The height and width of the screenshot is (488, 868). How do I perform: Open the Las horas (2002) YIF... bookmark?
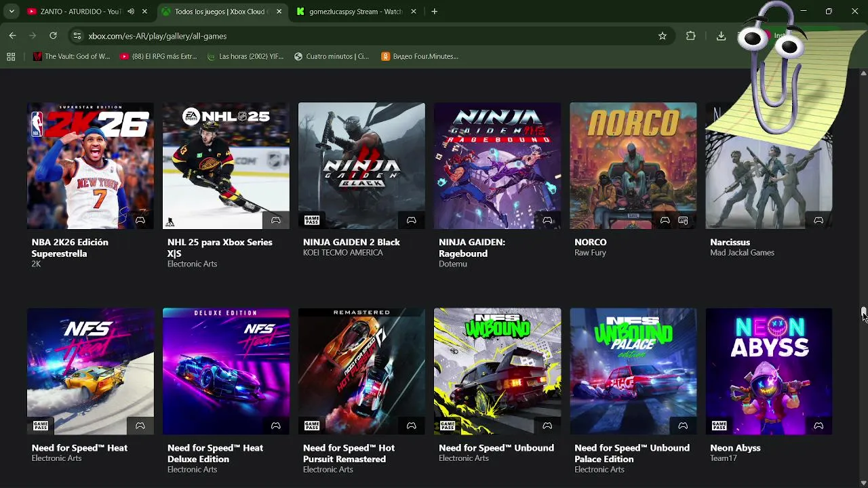(245, 57)
